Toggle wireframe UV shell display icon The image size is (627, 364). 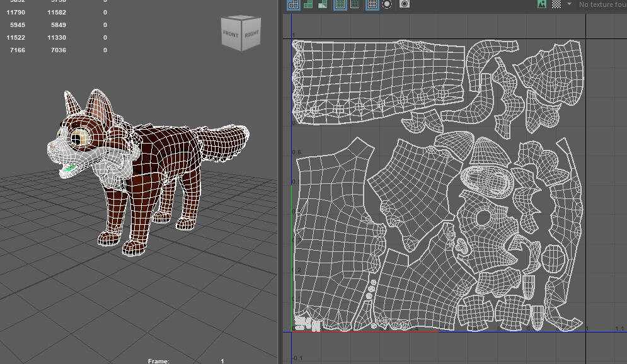click(x=293, y=4)
